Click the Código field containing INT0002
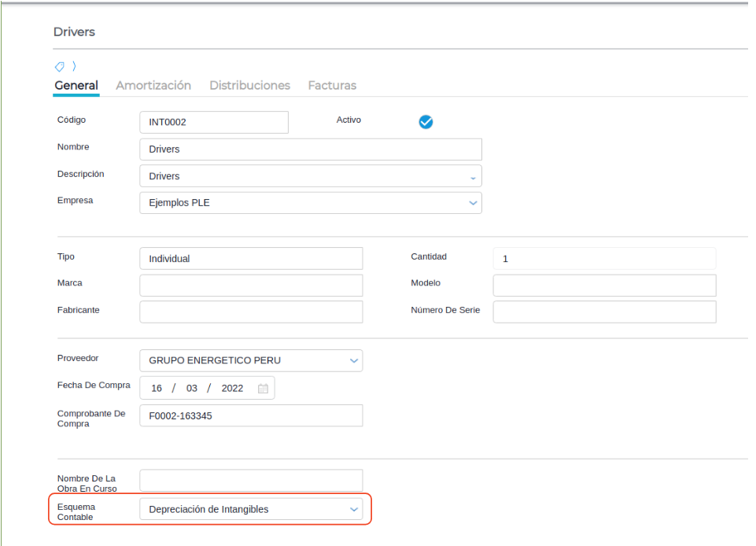 tap(213, 123)
